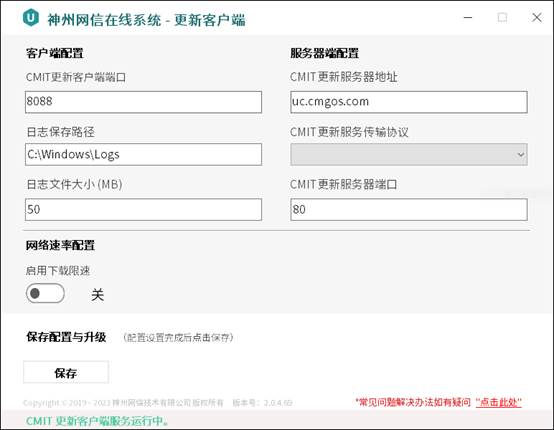This screenshot has width=554, height=430.
Task: Click the CMIT更新客户端端口 field with 8088
Action: [x=143, y=102]
